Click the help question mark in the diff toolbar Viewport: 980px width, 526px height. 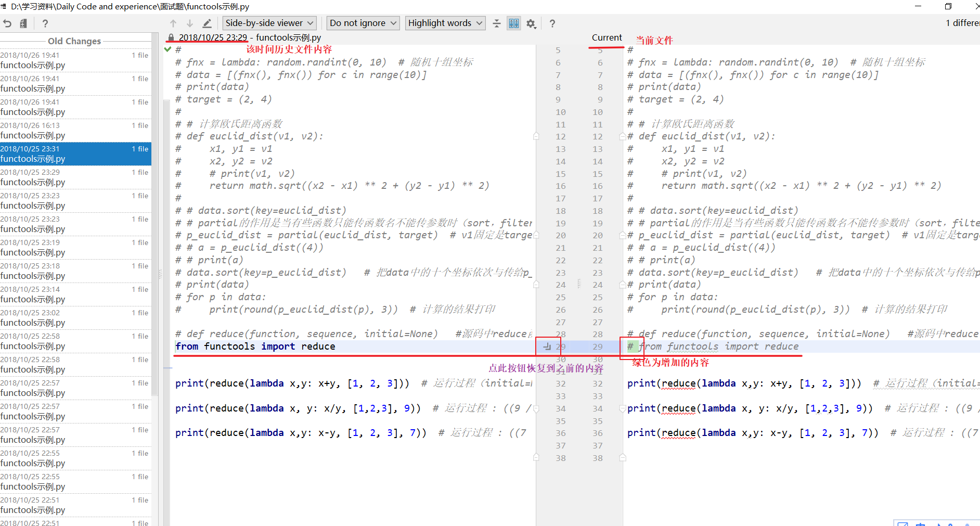point(552,23)
